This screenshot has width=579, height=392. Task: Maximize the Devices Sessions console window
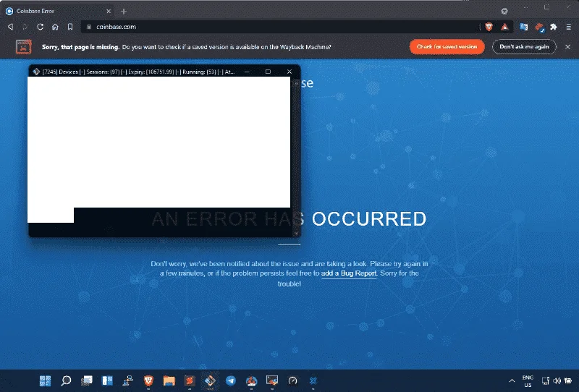(x=268, y=72)
